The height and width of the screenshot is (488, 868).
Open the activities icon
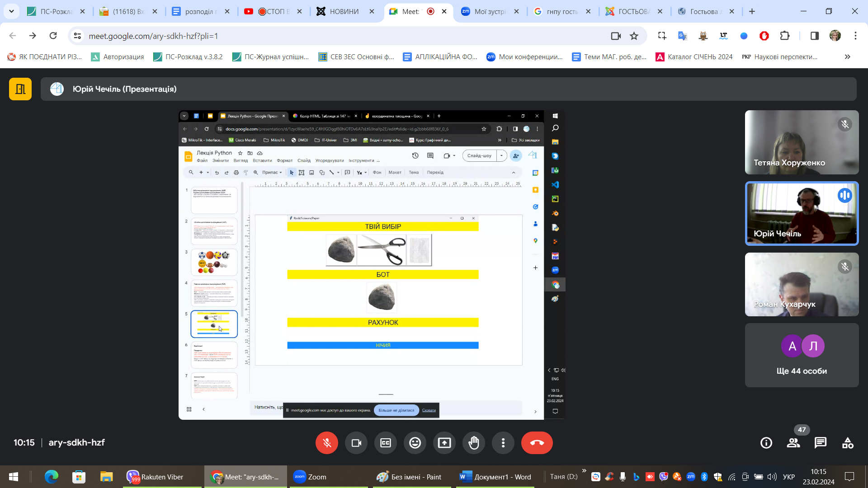(848, 443)
